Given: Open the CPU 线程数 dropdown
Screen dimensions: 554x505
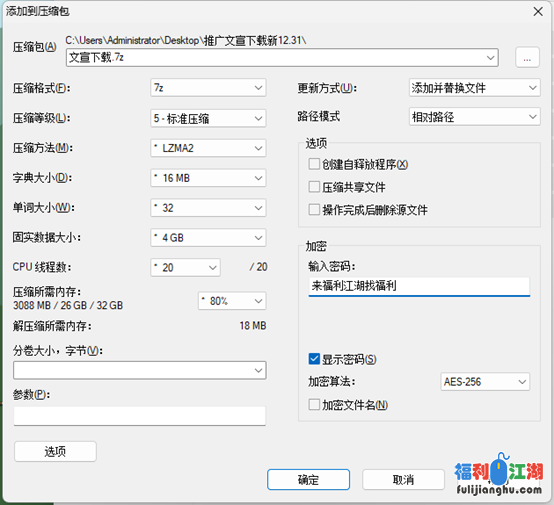Looking at the screenshot, I should click(x=185, y=268).
